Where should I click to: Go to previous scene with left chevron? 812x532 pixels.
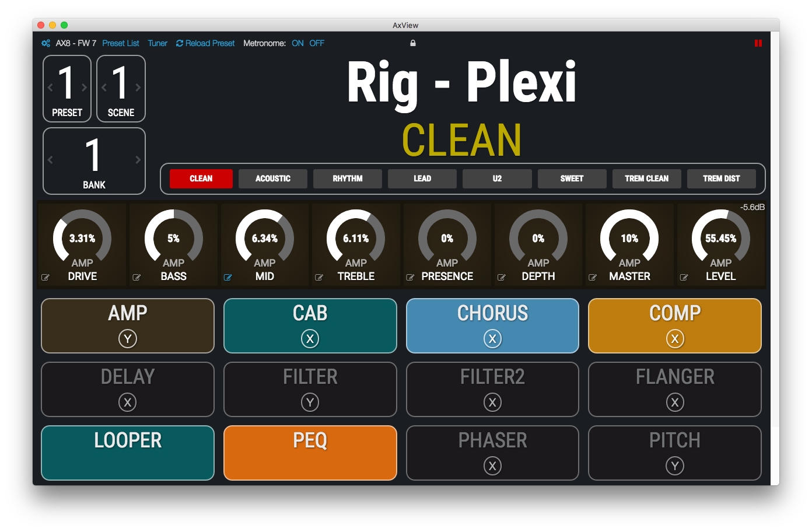pyautogui.click(x=104, y=87)
